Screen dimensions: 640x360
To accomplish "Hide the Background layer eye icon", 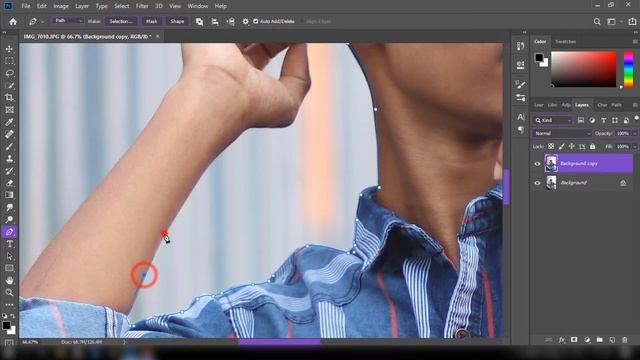I will [537, 183].
